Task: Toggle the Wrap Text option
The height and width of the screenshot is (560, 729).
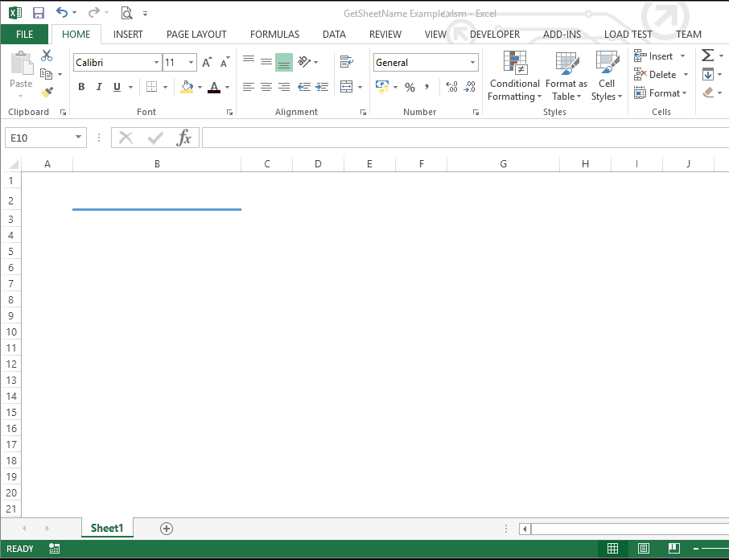Action: tap(345, 62)
